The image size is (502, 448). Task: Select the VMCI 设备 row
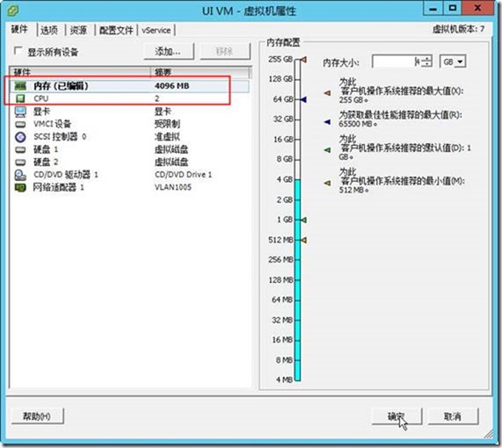pos(129,124)
